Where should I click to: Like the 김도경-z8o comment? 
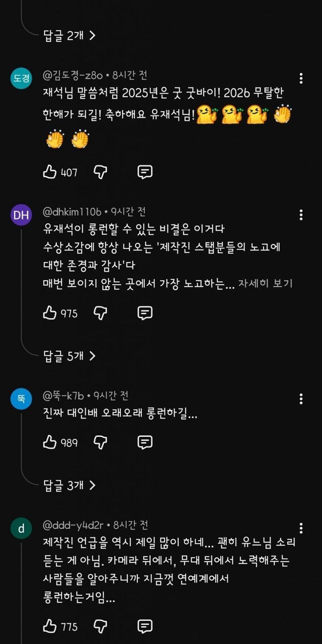click(50, 173)
